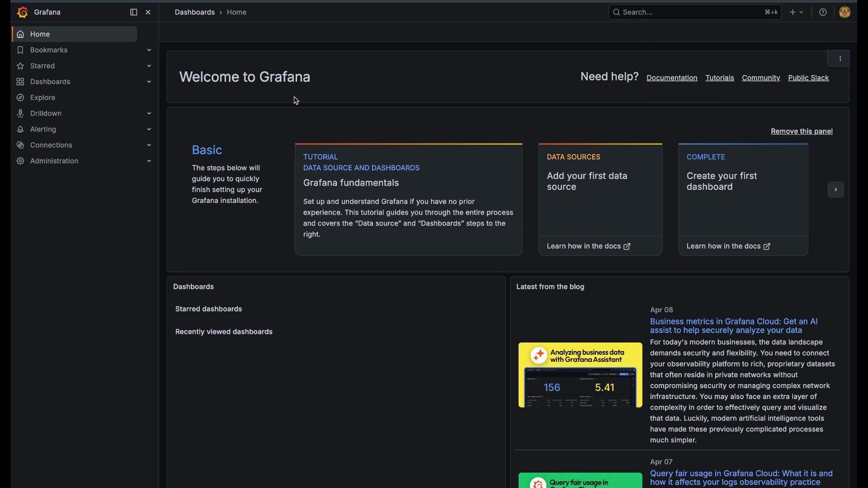868x488 pixels.
Task: Click the Dashboards grid icon in the sidebar
Action: [20, 82]
